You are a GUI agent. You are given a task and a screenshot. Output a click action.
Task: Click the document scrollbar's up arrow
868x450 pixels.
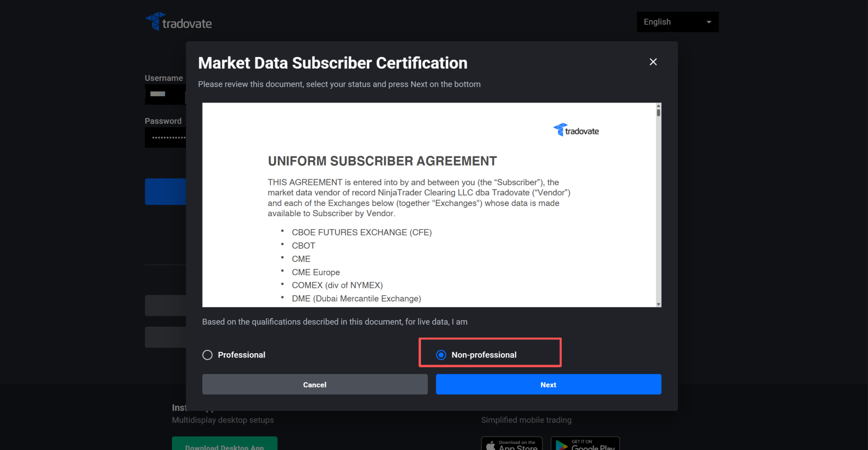pyautogui.click(x=658, y=106)
